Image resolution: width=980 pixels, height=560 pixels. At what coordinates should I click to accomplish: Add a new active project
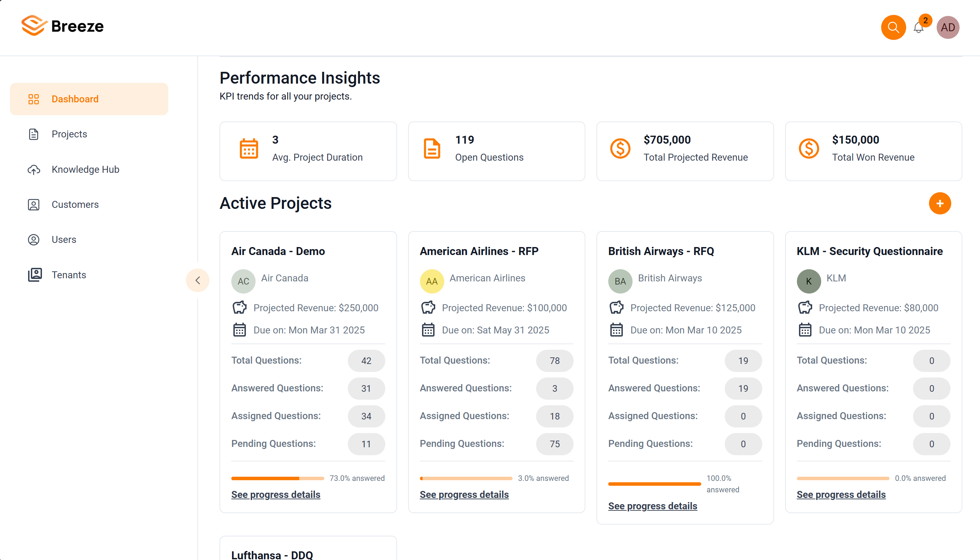(x=939, y=203)
